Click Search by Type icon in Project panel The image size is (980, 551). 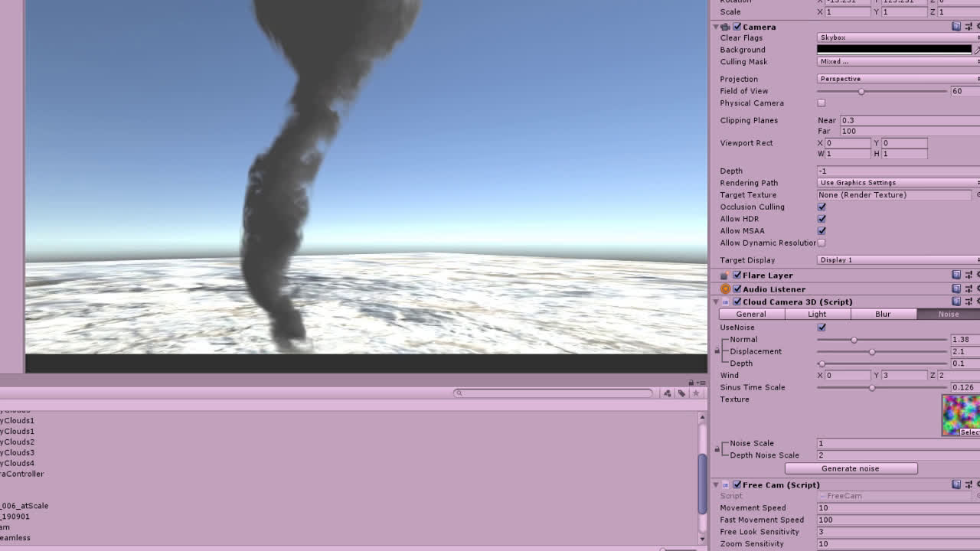pyautogui.click(x=667, y=393)
